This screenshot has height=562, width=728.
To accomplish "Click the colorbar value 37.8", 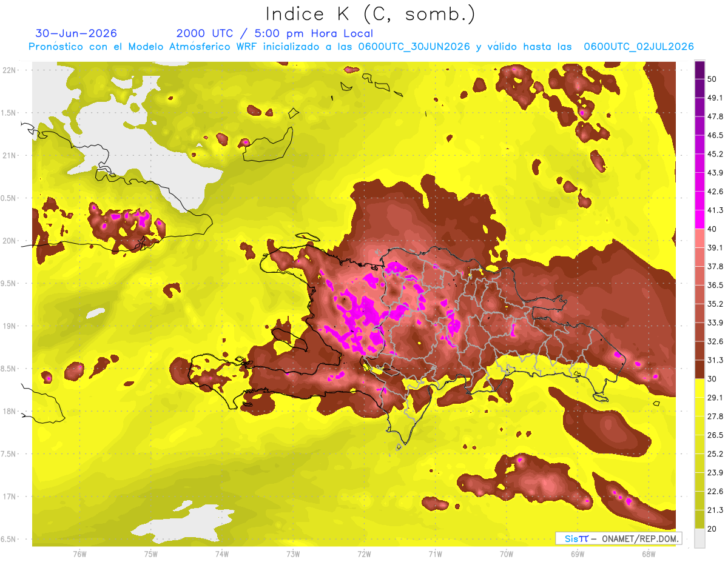I will coord(715,266).
